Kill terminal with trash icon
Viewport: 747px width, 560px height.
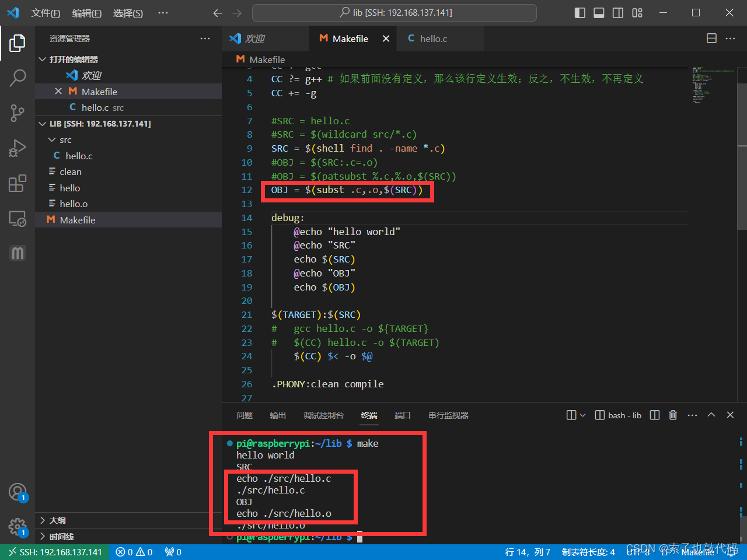[673, 415]
